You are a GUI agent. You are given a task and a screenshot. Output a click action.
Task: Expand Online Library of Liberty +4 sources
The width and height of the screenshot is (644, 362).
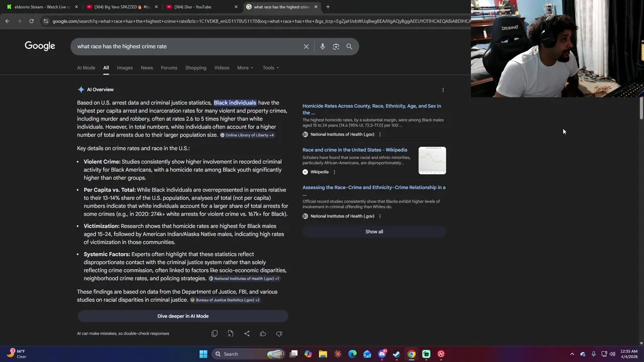coord(247,135)
